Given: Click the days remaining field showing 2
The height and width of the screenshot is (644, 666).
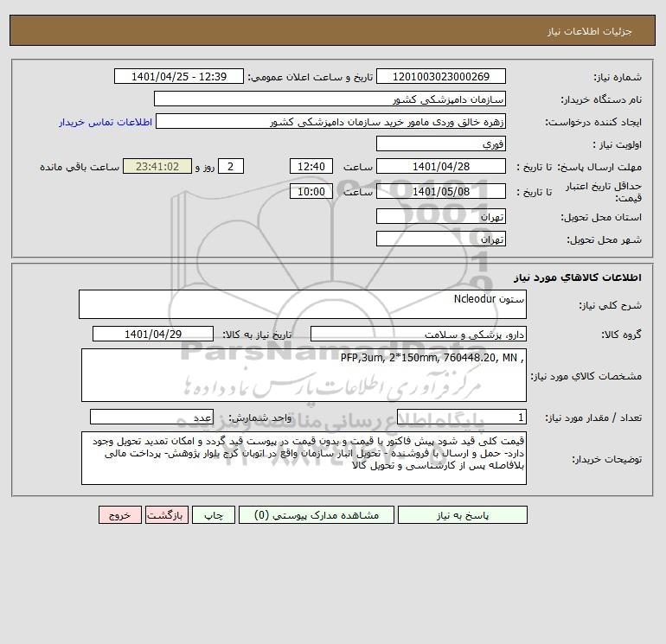Looking at the screenshot, I should (x=231, y=167).
